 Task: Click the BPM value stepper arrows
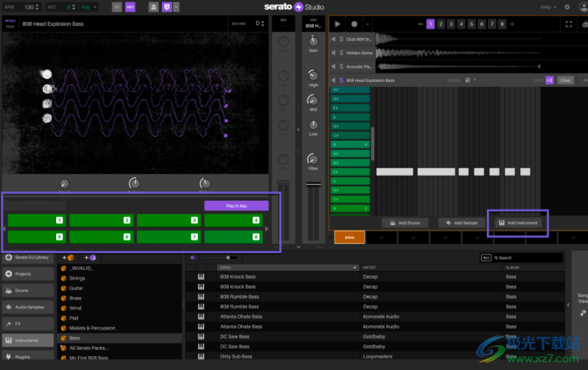[36, 7]
